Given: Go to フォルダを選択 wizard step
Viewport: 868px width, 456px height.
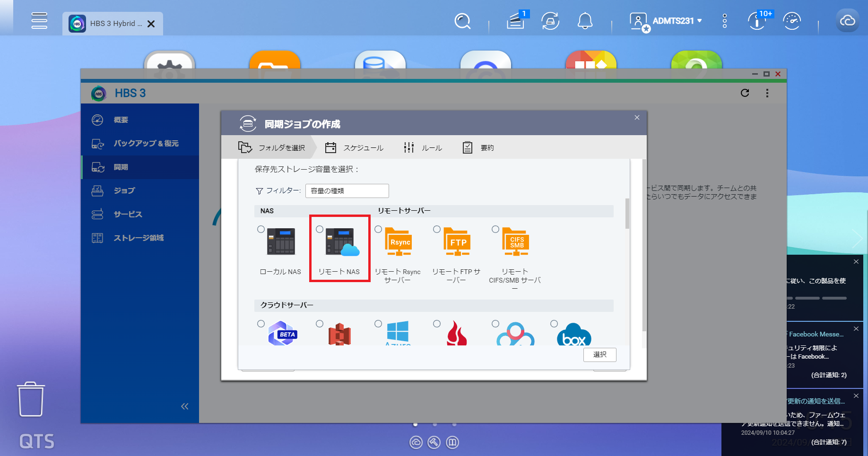Looking at the screenshot, I should [x=272, y=148].
